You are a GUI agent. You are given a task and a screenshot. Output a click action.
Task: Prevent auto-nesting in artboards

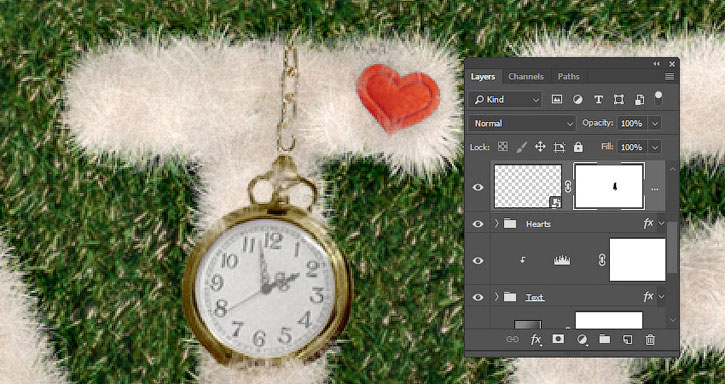click(x=559, y=148)
